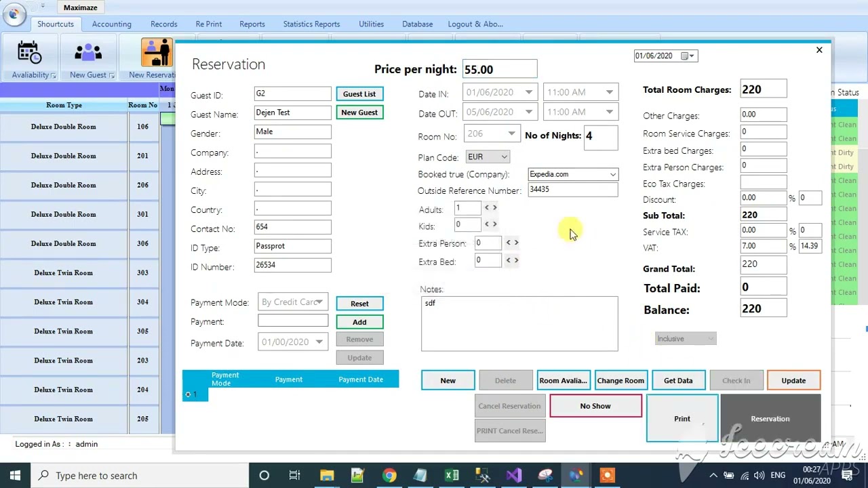The width and height of the screenshot is (868, 488).
Task: Launch Google Chrome from the taskbar
Action: pos(389,476)
